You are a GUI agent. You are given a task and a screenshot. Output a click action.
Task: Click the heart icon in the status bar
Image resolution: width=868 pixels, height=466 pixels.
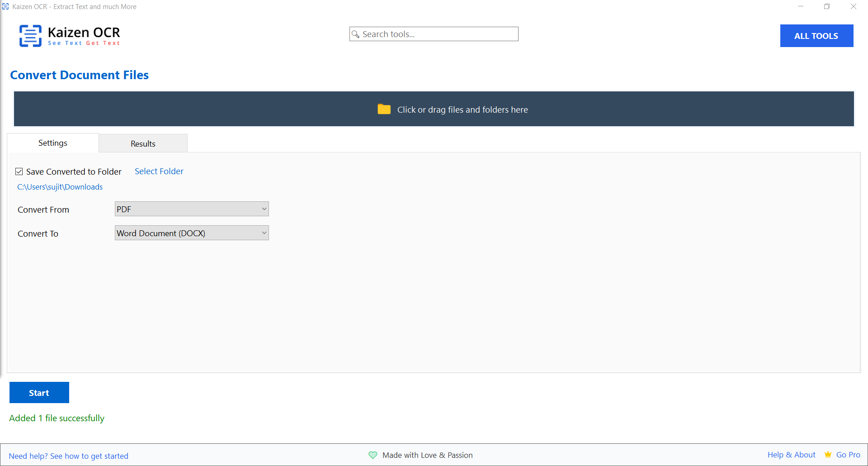click(x=373, y=455)
